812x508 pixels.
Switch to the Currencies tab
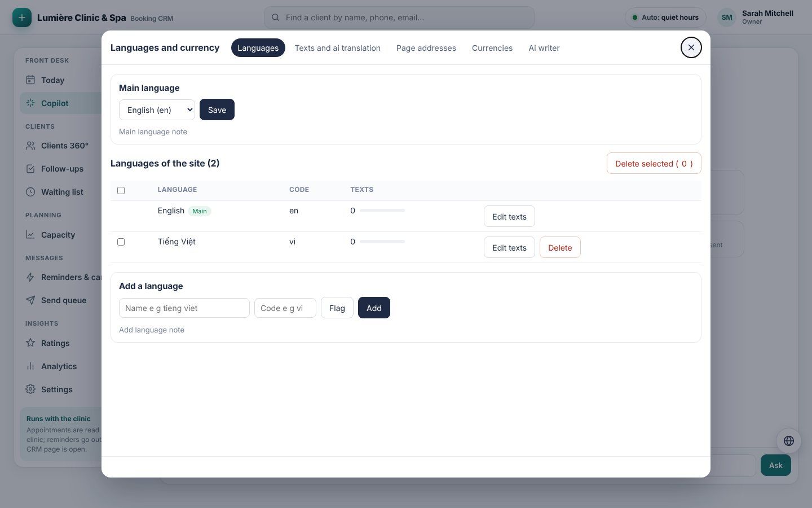[x=492, y=48]
